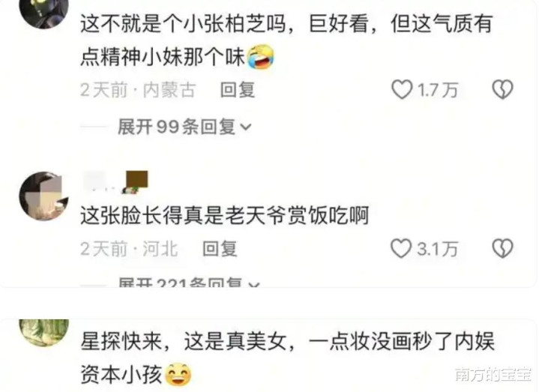Reply to the Hebei comment

pos(220,249)
